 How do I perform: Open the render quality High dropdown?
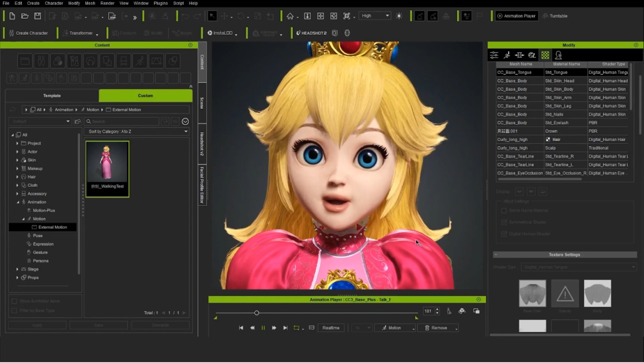375,16
